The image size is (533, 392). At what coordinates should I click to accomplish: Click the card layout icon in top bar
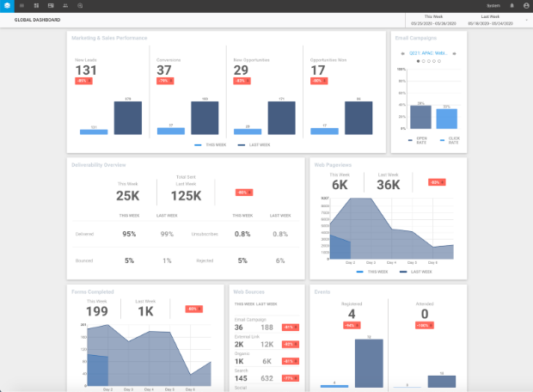coord(51,6)
